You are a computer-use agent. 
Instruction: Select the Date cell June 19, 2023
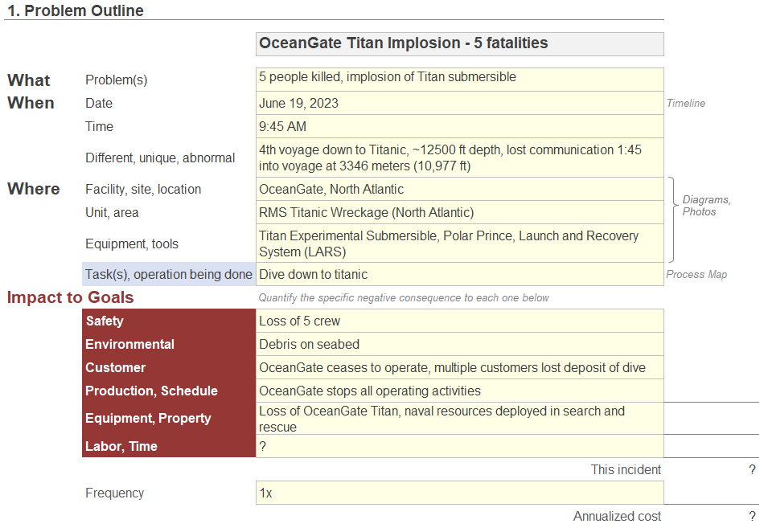click(459, 103)
